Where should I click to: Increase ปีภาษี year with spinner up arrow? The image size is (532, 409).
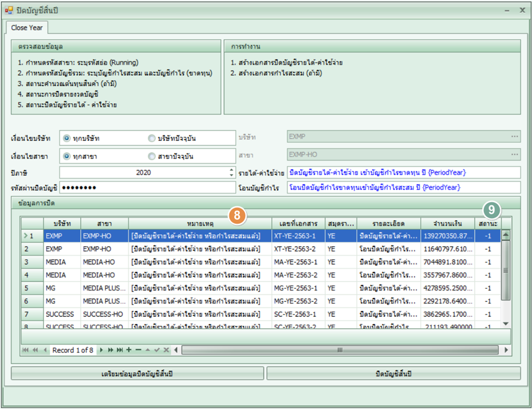[x=232, y=170]
